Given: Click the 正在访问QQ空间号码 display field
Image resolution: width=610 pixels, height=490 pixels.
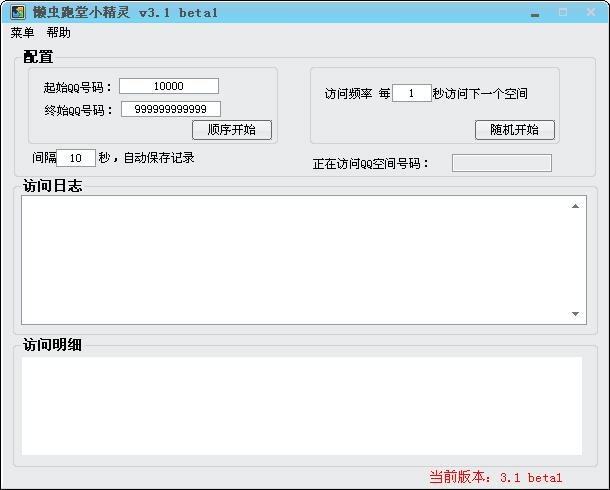Looking at the screenshot, I should 502,163.
